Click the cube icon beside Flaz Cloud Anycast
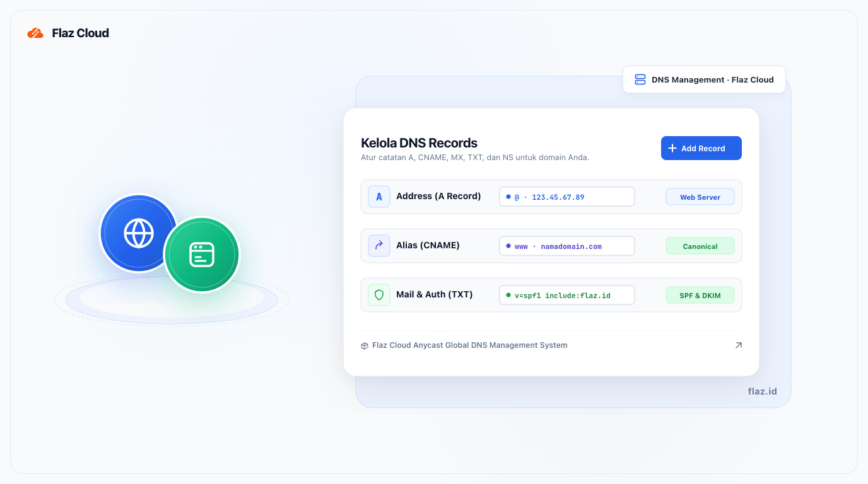This screenshot has width=868, height=484. click(x=365, y=346)
